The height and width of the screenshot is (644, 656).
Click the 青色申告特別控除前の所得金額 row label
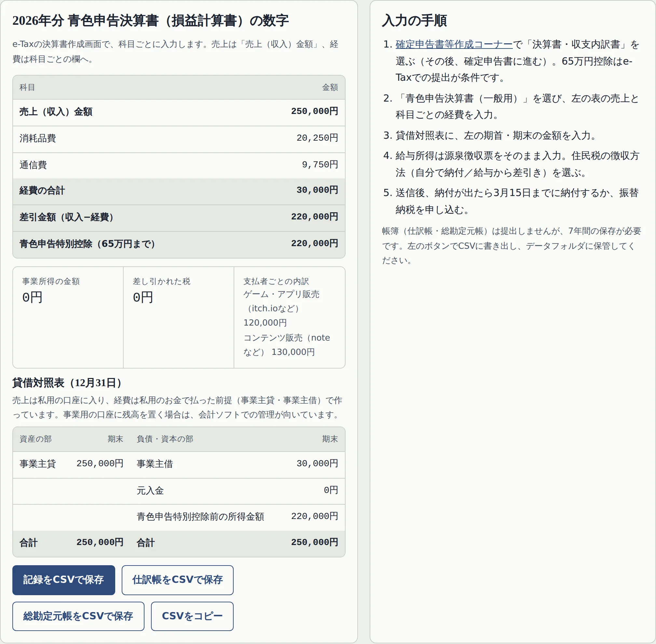point(200,516)
